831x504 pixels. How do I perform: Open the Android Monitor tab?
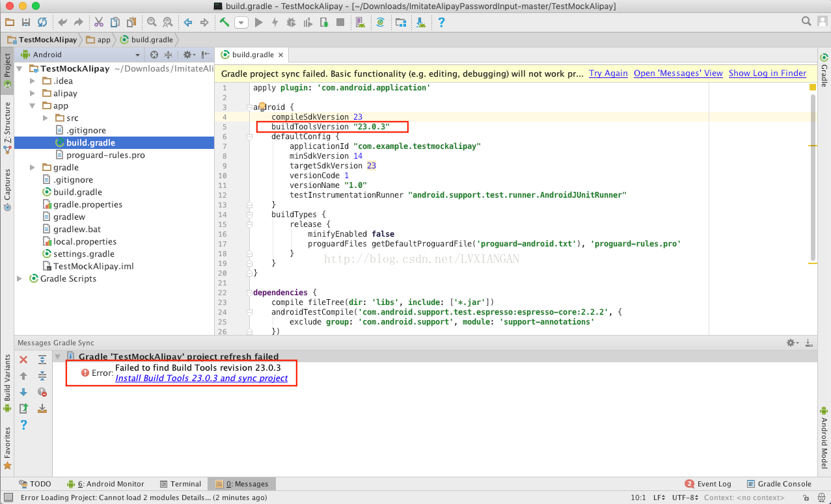[x=105, y=484]
